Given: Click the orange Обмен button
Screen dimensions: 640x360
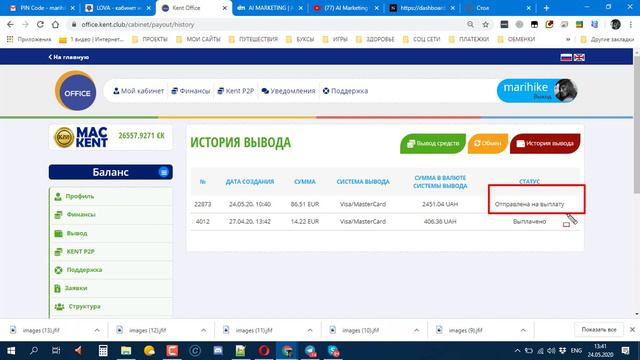Looking at the screenshot, I should click(487, 143).
